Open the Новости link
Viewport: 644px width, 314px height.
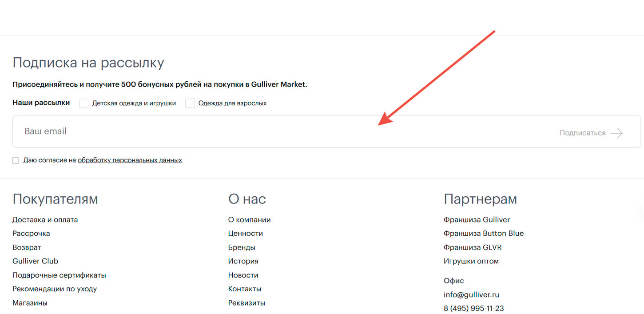tap(243, 275)
